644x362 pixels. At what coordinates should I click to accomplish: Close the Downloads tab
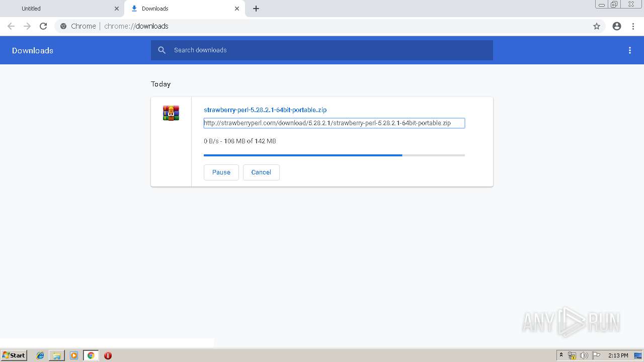(x=237, y=9)
